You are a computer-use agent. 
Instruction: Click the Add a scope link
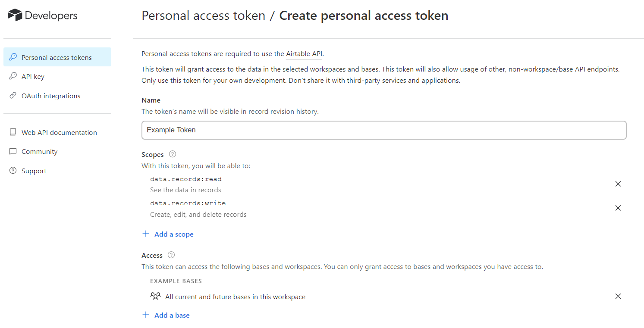(x=174, y=234)
